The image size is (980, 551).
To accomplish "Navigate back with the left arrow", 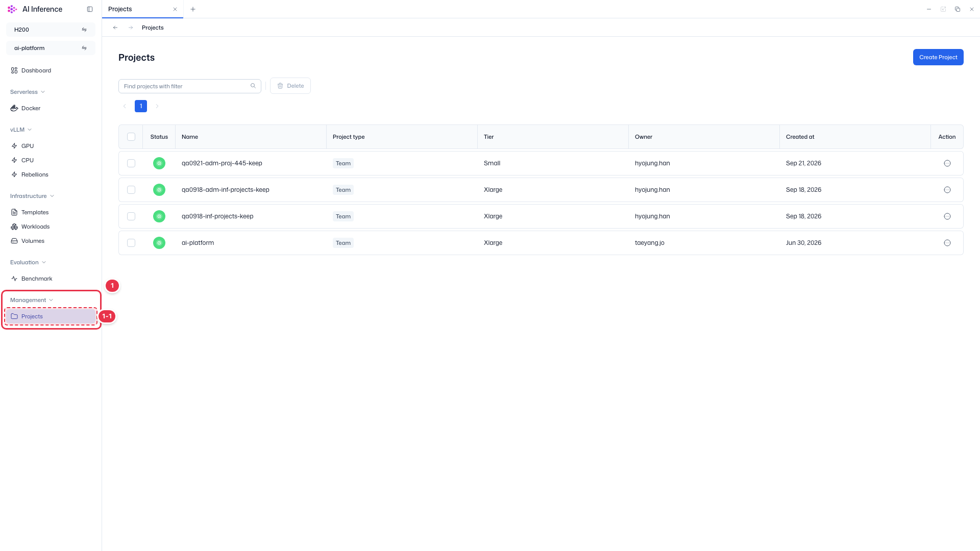I will tap(115, 28).
